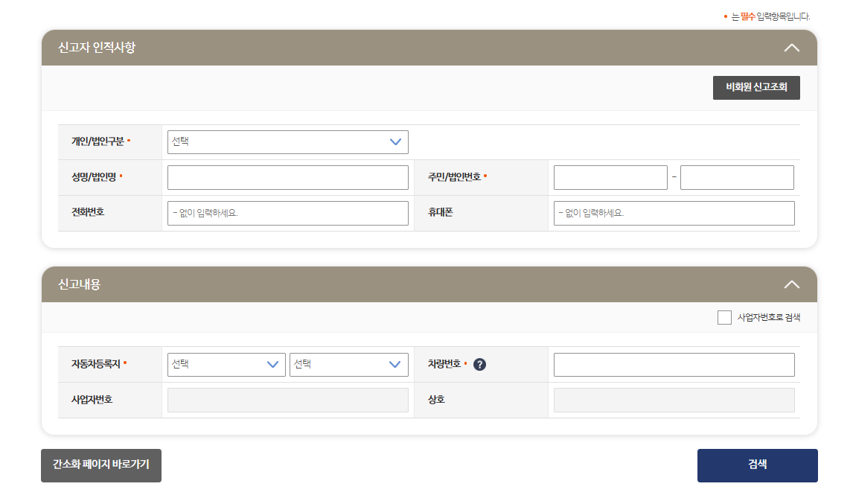Screen dimensions: 853x504
Task: Click the 필수 입력항목 notice text
Action: tap(767, 17)
